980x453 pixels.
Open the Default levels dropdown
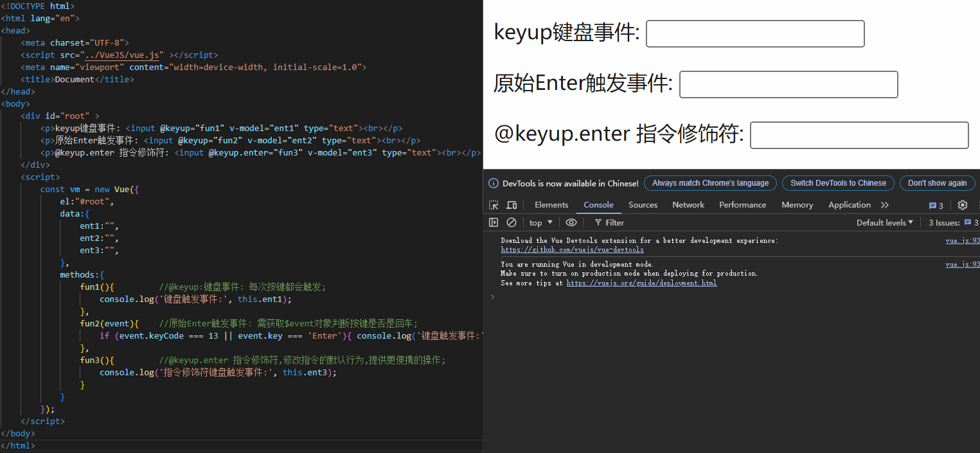click(885, 222)
